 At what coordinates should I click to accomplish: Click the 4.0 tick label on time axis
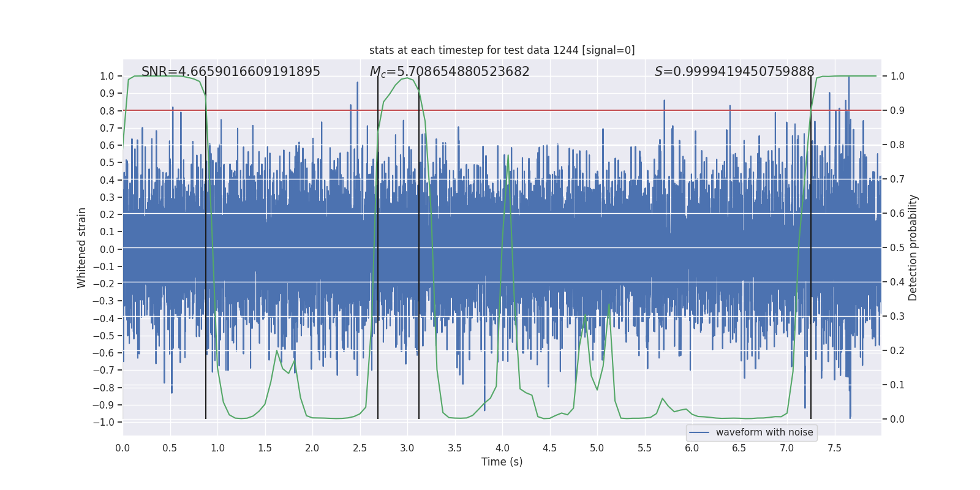pyautogui.click(x=502, y=448)
